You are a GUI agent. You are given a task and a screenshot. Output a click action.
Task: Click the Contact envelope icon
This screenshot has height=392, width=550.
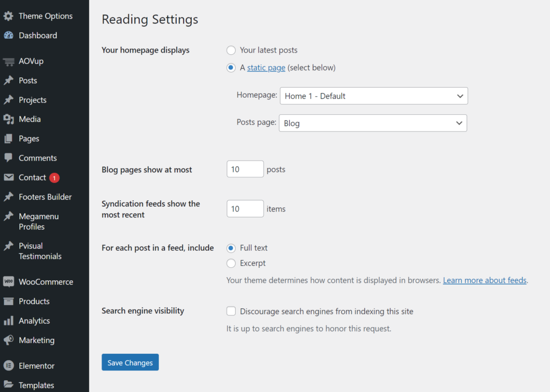[x=9, y=177]
